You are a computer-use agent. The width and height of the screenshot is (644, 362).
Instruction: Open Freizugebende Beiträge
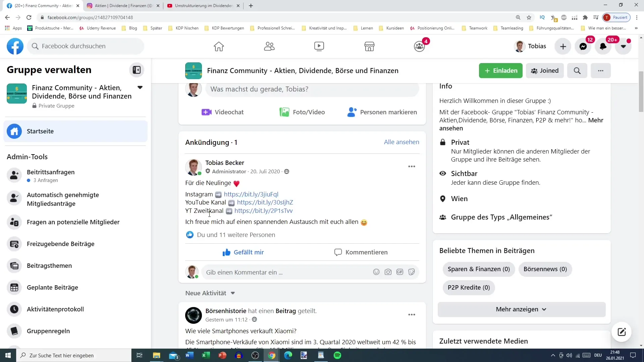click(75, 244)
